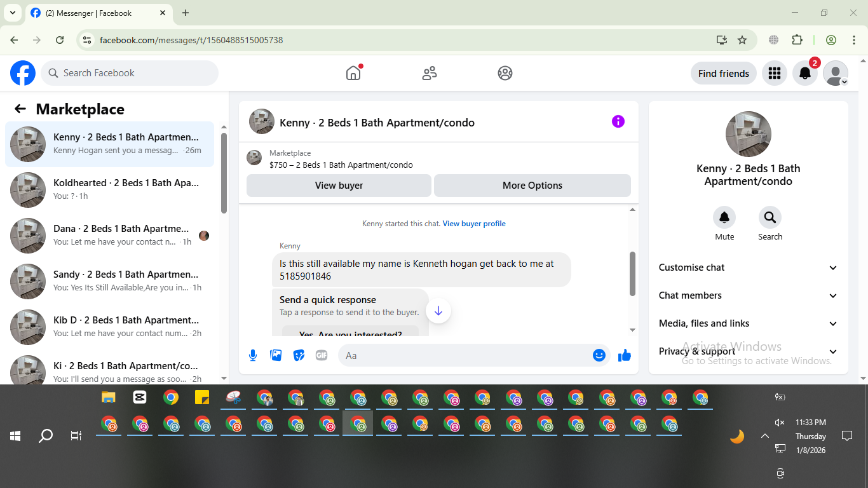Click the address bar URL
Screen dimensions: 868x488
click(x=191, y=40)
